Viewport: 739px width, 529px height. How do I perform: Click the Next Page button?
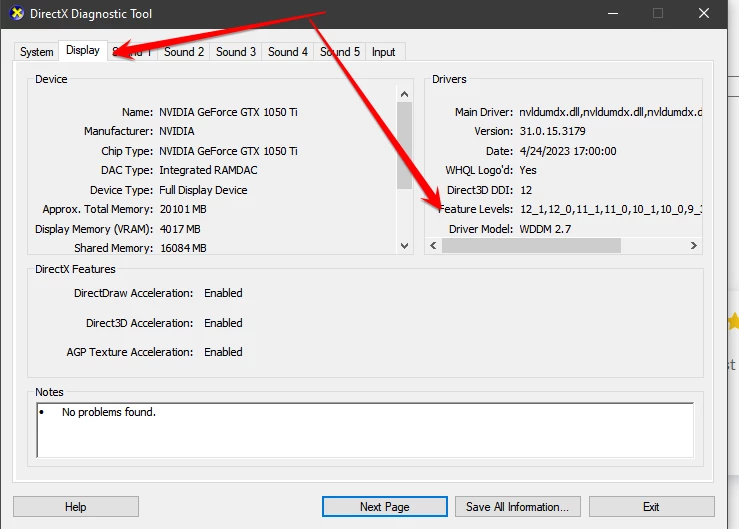click(x=385, y=507)
